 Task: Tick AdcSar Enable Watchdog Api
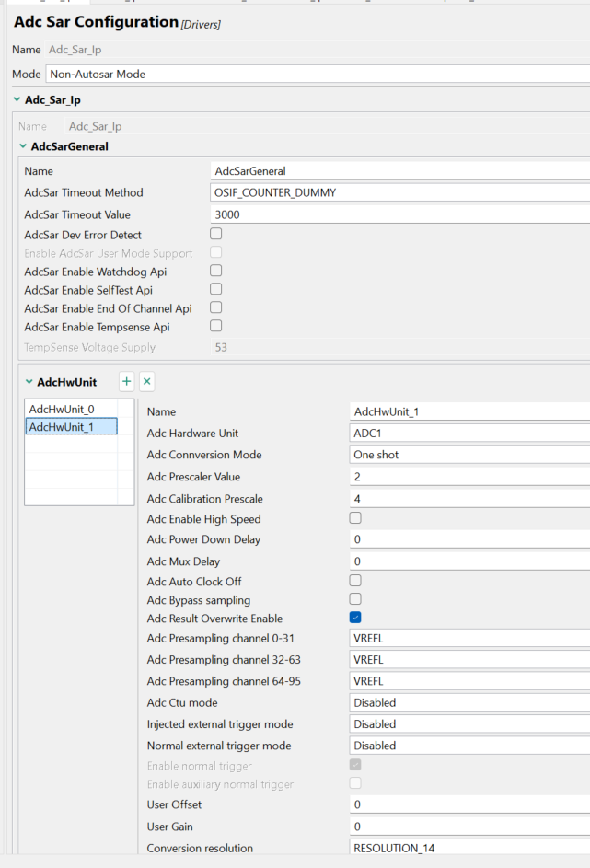coord(216,271)
